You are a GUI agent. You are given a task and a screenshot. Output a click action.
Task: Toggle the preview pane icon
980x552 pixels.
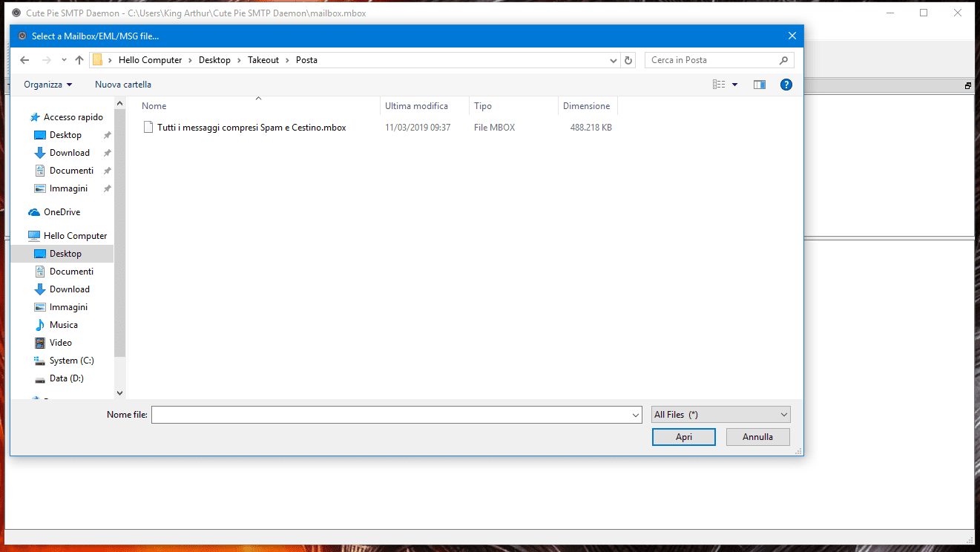click(x=759, y=85)
